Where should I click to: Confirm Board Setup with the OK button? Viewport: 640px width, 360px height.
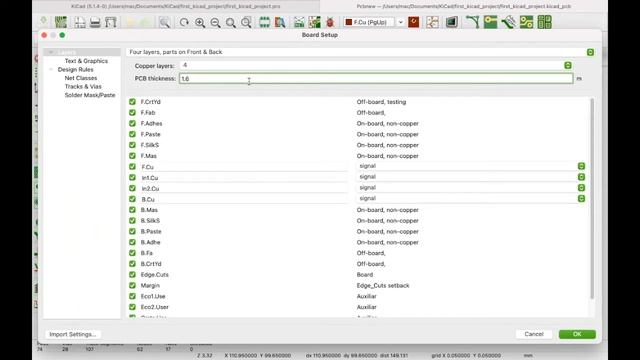(577, 334)
